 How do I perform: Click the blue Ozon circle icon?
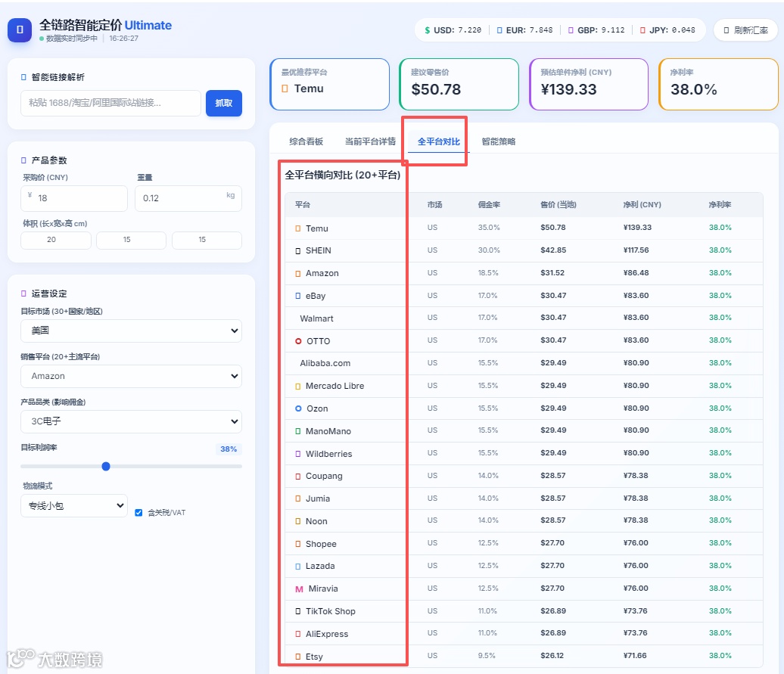(x=298, y=408)
